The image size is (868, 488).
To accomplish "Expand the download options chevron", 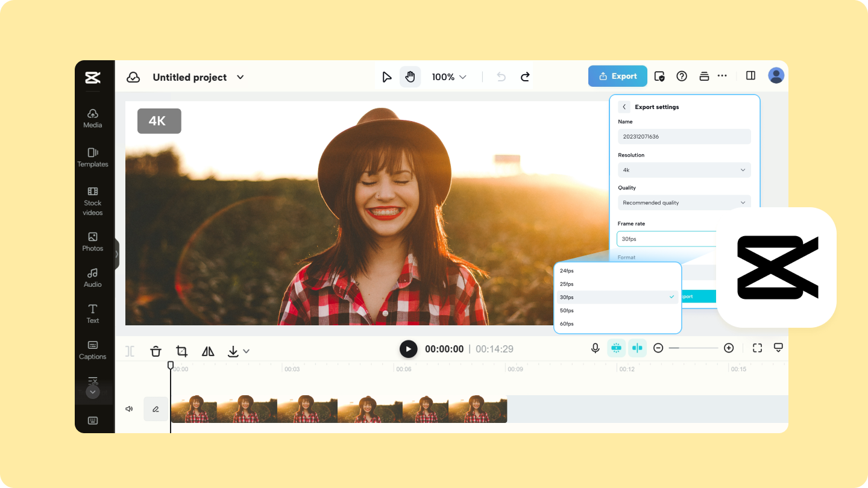I will coord(246,351).
